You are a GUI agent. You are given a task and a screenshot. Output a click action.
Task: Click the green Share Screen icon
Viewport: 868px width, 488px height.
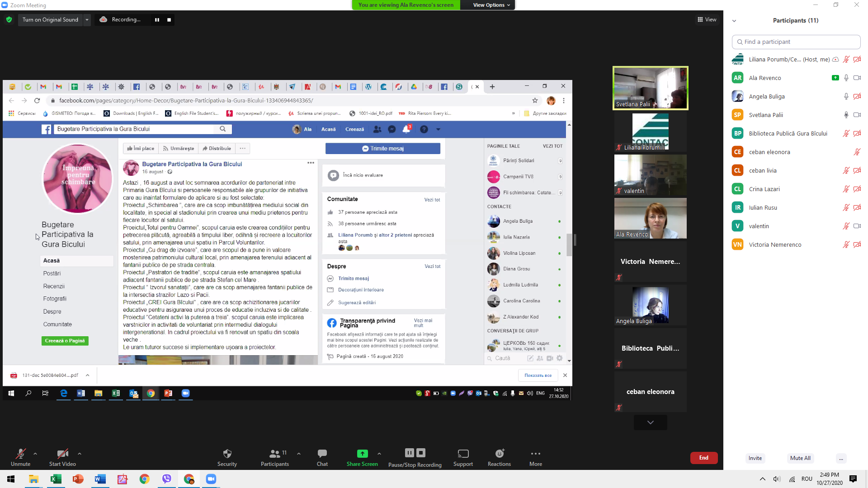[x=362, y=454]
